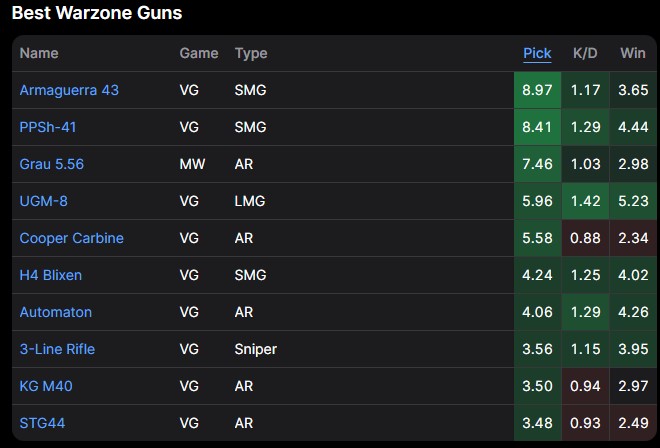The image size is (660, 448).
Task: Sort by Game column header
Action: 198,53
